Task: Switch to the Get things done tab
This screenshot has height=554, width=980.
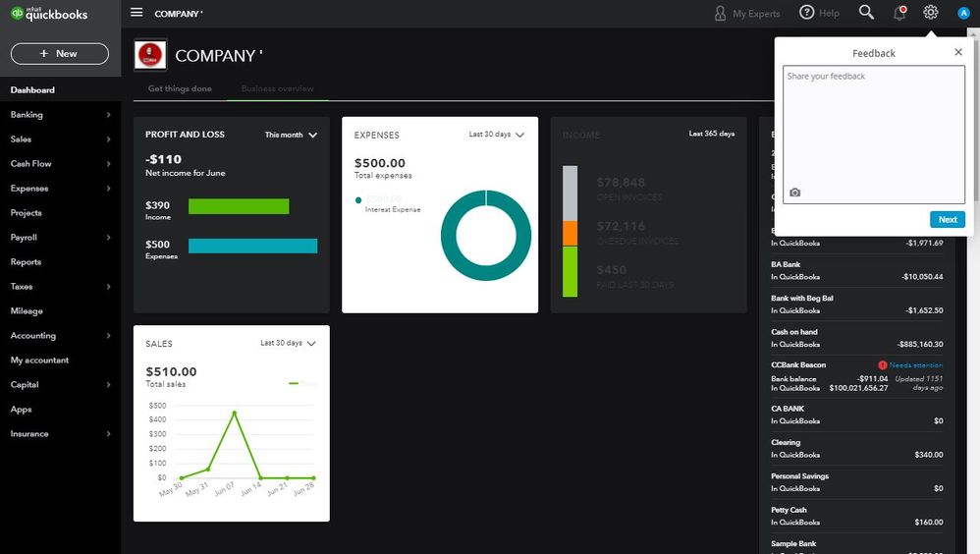Action: tap(180, 88)
